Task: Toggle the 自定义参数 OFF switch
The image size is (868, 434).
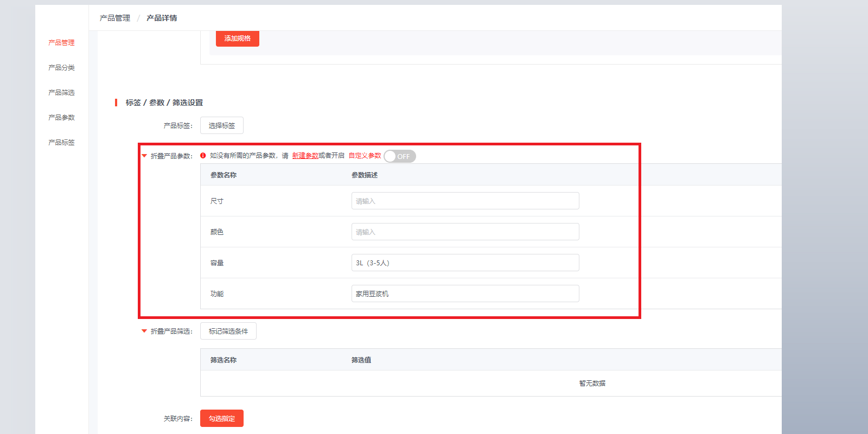Action: tap(400, 156)
